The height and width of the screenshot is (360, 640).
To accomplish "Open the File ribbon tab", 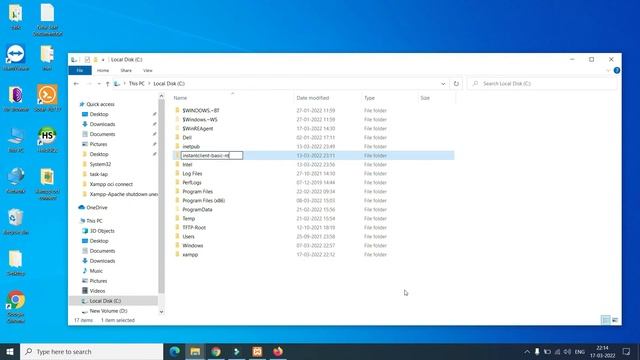I will (x=80, y=71).
